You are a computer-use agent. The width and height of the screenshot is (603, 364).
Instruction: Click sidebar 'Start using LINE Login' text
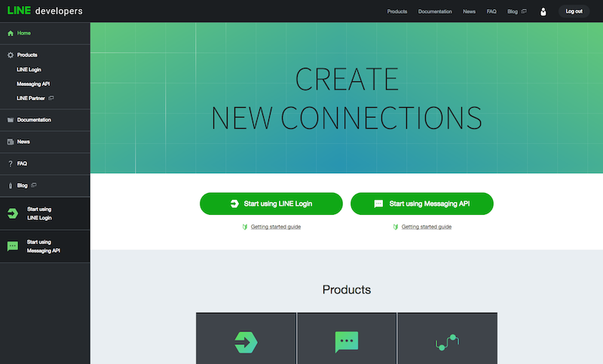[39, 213]
